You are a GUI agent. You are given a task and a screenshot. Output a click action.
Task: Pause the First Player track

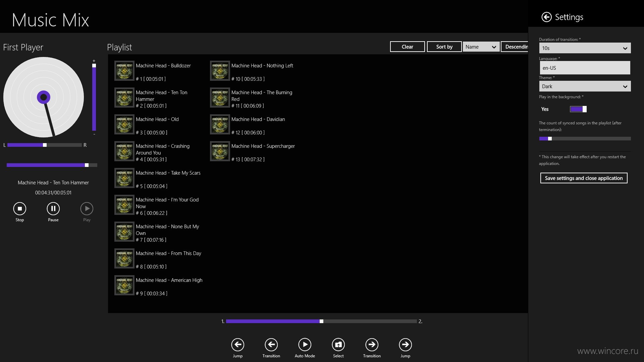point(53,208)
